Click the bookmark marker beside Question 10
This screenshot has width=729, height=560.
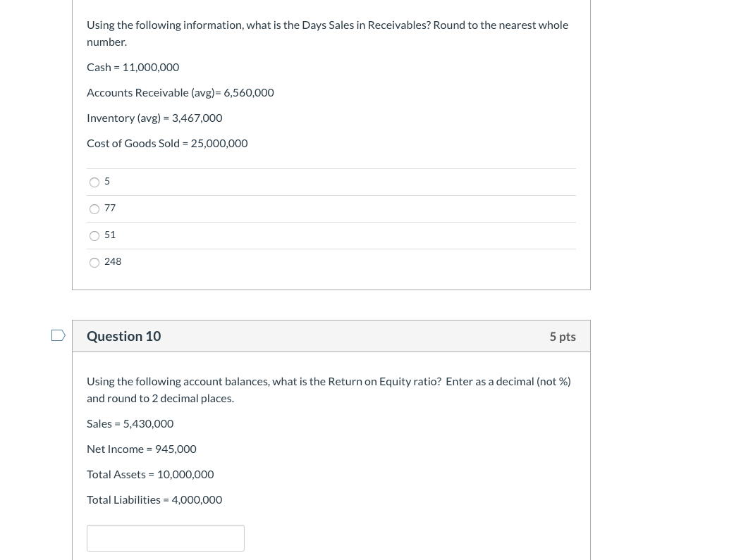click(58, 335)
